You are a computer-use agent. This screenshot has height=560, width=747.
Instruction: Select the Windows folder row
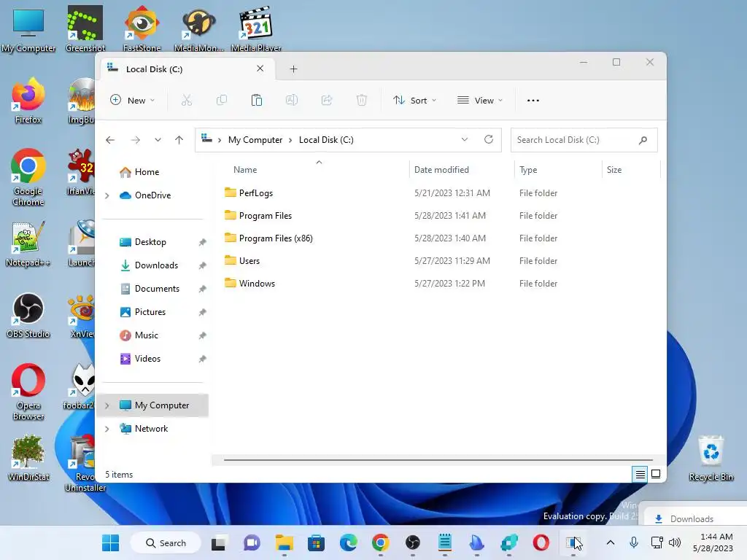coord(438,284)
